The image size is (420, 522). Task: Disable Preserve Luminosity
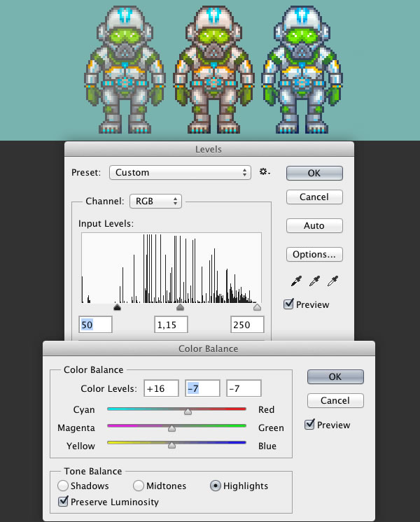click(x=63, y=502)
